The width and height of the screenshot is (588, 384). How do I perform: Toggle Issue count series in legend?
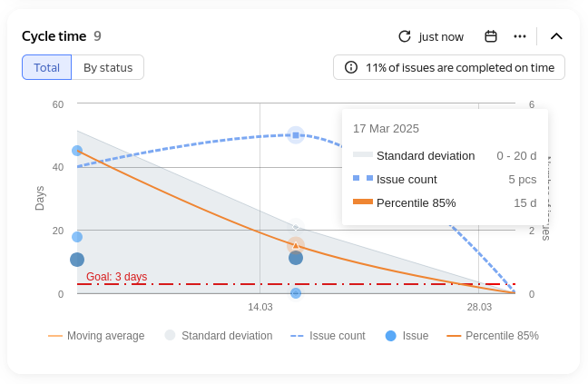pos(328,336)
